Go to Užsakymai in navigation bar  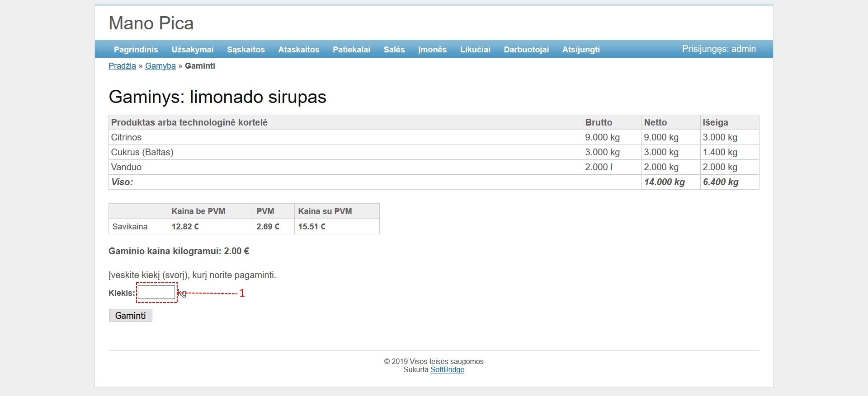pyautogui.click(x=192, y=50)
